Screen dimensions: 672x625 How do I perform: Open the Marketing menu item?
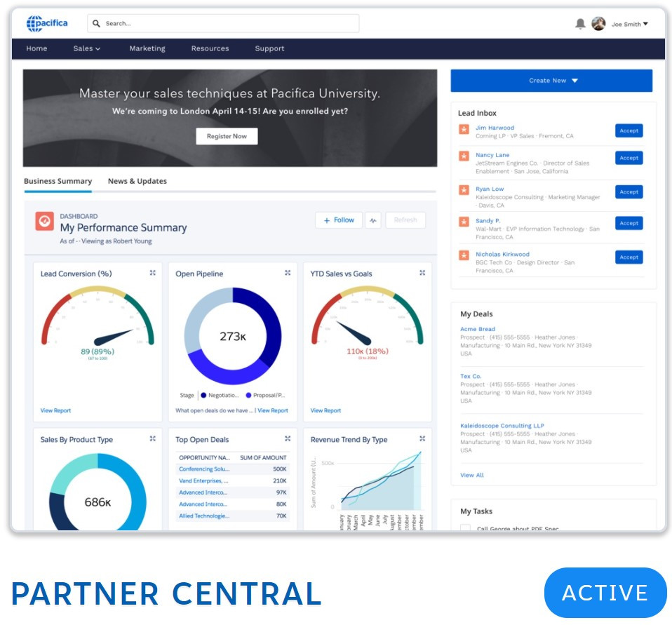[147, 48]
